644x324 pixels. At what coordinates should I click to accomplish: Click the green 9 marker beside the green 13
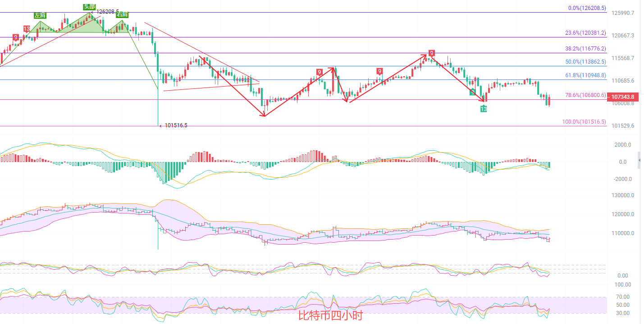coord(472,92)
